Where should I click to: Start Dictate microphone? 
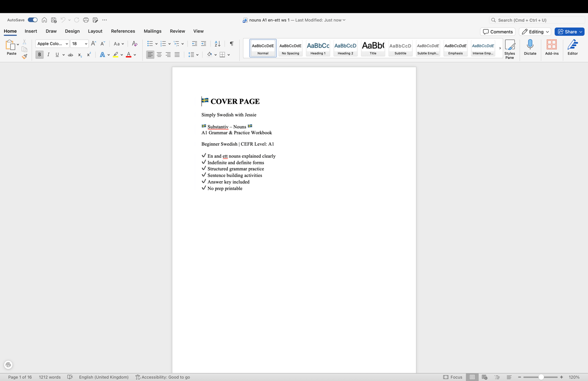pyautogui.click(x=530, y=47)
